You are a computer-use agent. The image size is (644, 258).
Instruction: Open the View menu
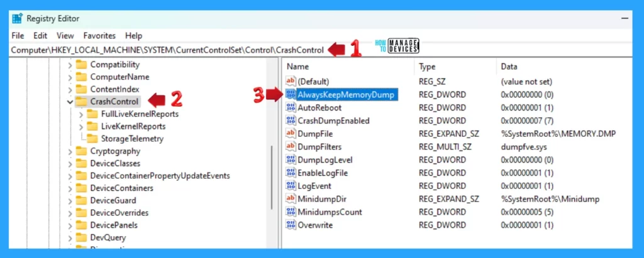(x=65, y=36)
